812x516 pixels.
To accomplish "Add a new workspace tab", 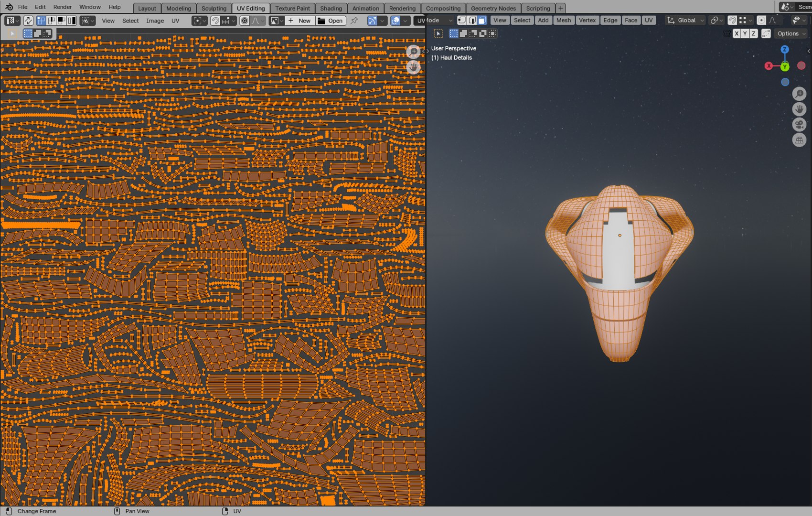I will click(x=561, y=8).
